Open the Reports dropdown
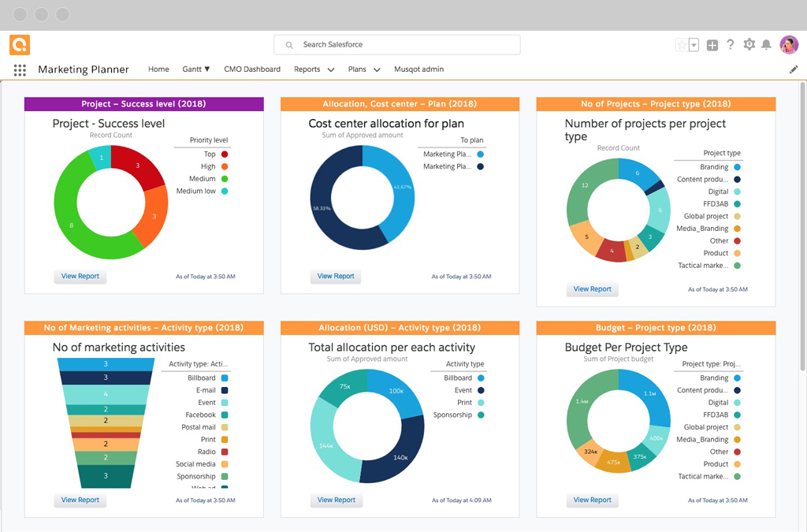This screenshot has height=532, width=807. (314, 69)
